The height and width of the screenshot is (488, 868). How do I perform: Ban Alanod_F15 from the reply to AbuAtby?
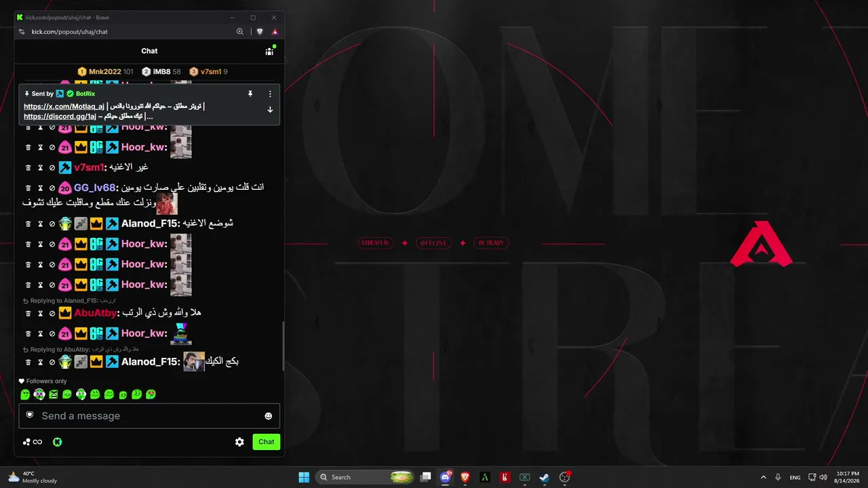tap(52, 362)
